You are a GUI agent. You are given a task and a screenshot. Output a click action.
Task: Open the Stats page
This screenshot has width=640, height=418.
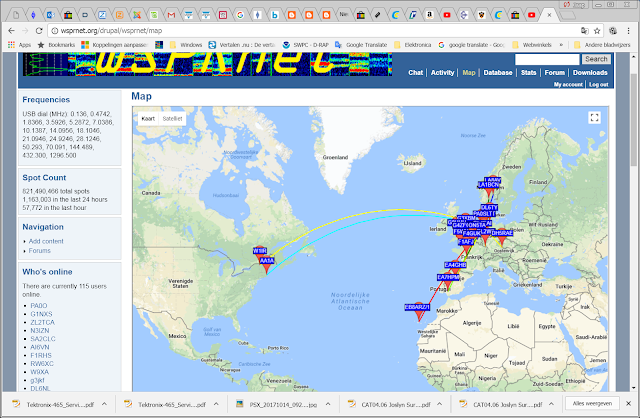[529, 73]
